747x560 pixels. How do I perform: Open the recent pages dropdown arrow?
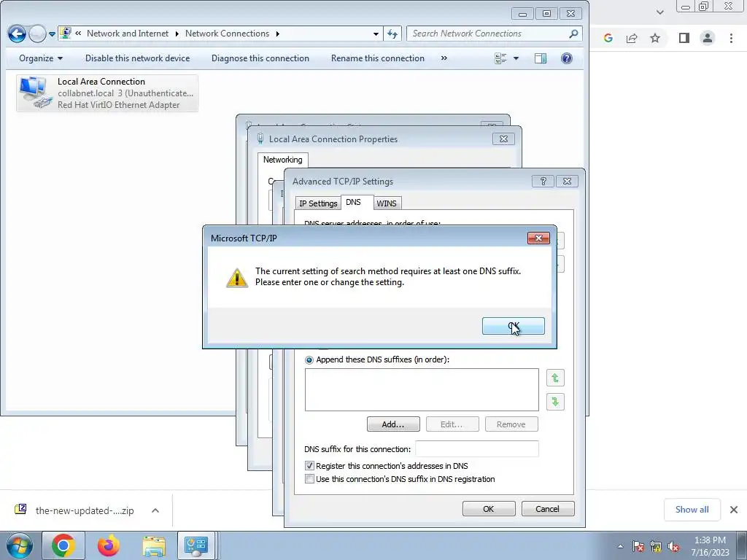pyautogui.click(x=52, y=34)
